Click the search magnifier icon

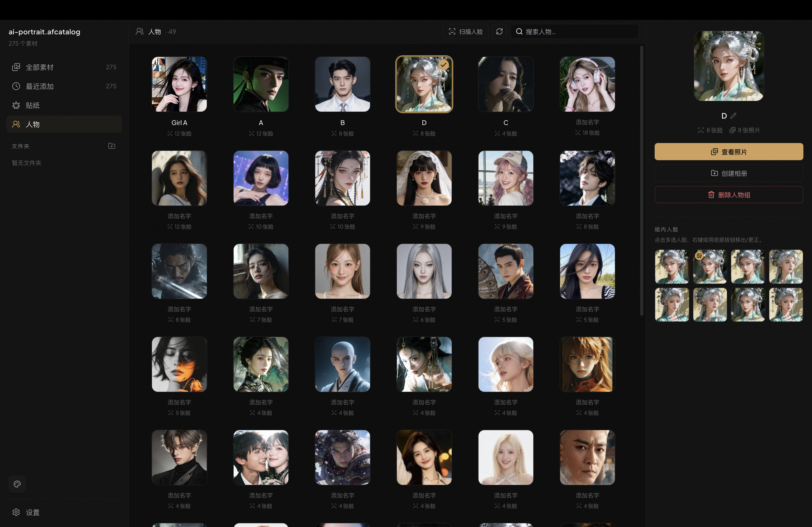pos(519,31)
